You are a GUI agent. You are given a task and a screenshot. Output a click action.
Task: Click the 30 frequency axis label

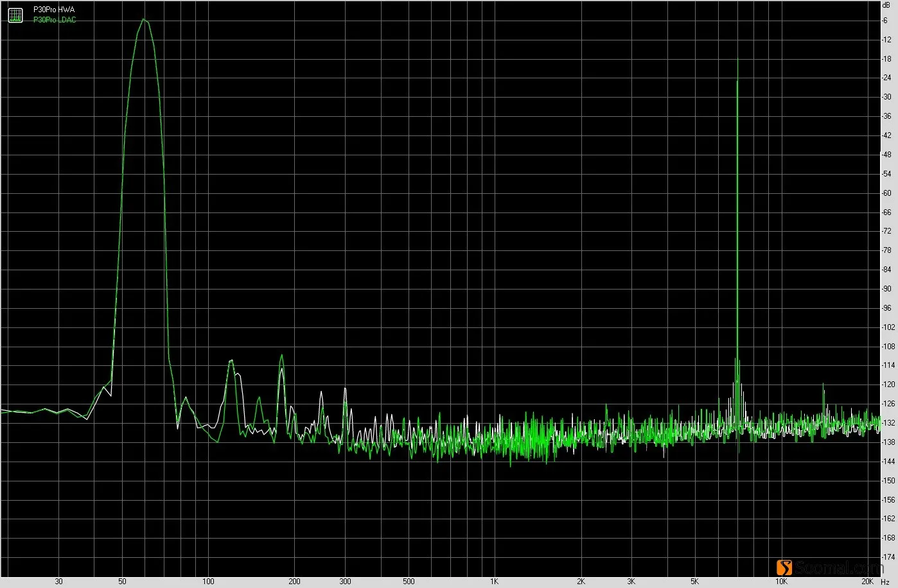[x=59, y=582]
